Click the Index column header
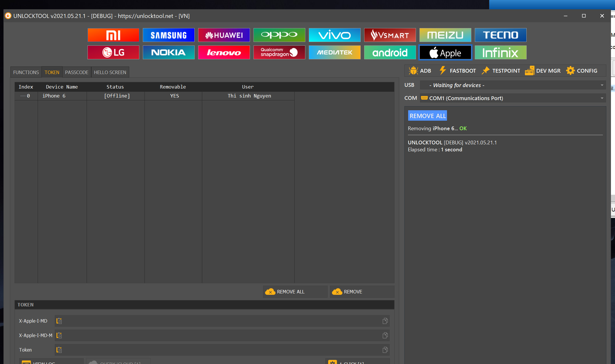The height and width of the screenshot is (364, 615). pos(26,87)
